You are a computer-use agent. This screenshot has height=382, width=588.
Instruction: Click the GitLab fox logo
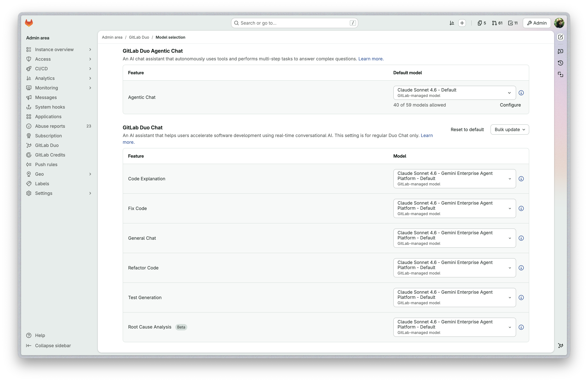tap(29, 23)
